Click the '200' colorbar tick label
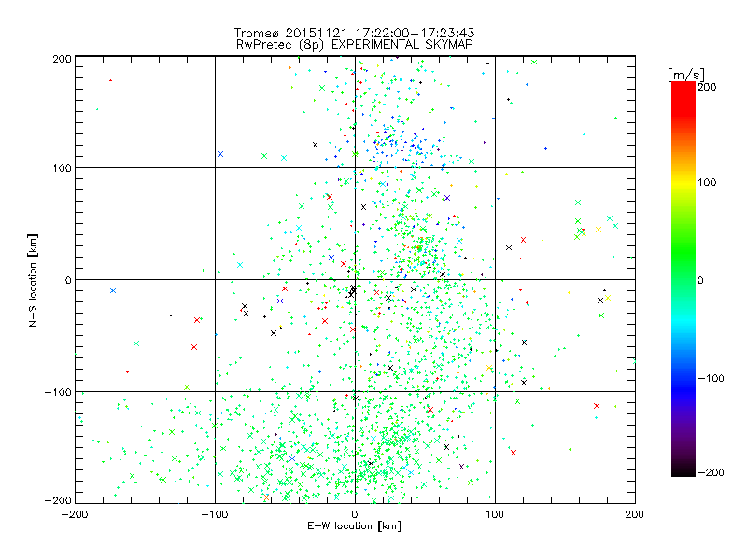 pos(707,87)
